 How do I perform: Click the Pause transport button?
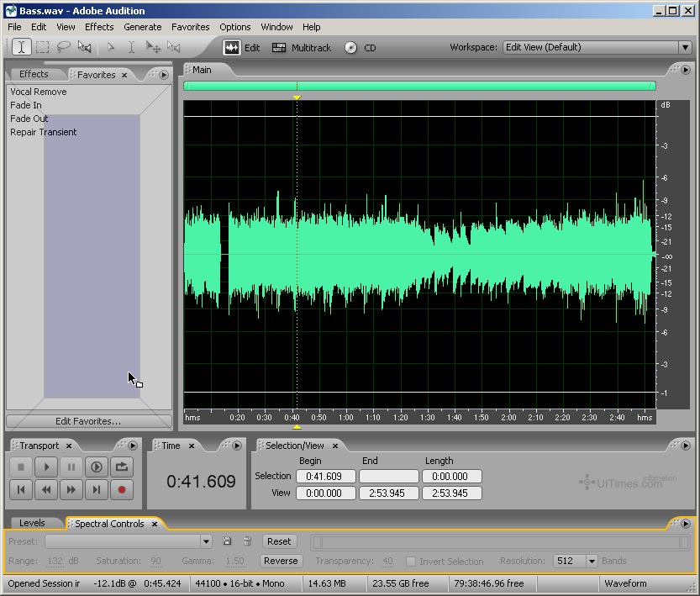71,467
